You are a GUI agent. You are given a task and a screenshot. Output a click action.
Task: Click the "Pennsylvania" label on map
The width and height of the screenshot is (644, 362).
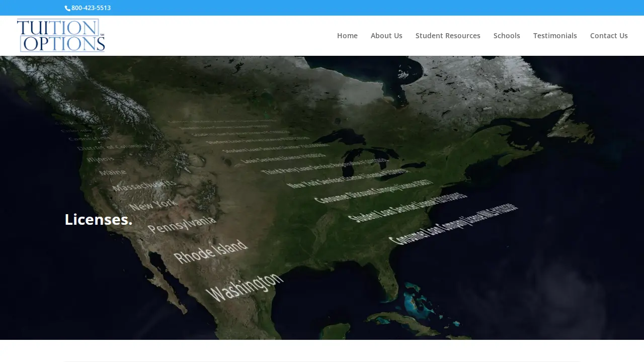pos(182,224)
